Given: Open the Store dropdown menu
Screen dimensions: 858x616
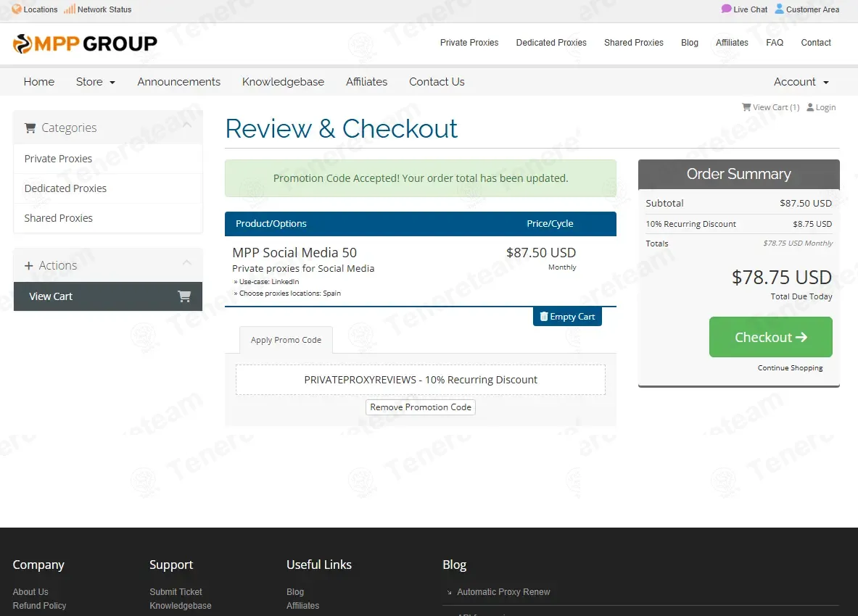Looking at the screenshot, I should click(95, 81).
